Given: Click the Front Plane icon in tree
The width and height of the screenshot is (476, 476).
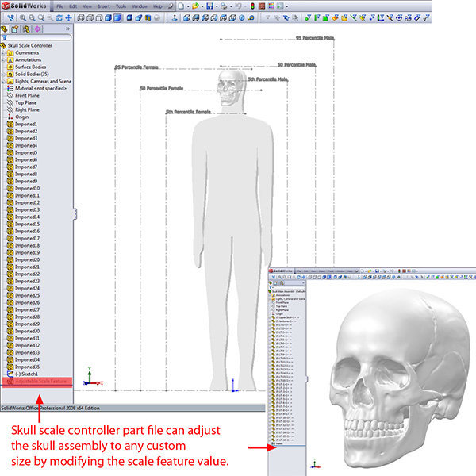Looking at the screenshot, I should (x=10, y=95).
